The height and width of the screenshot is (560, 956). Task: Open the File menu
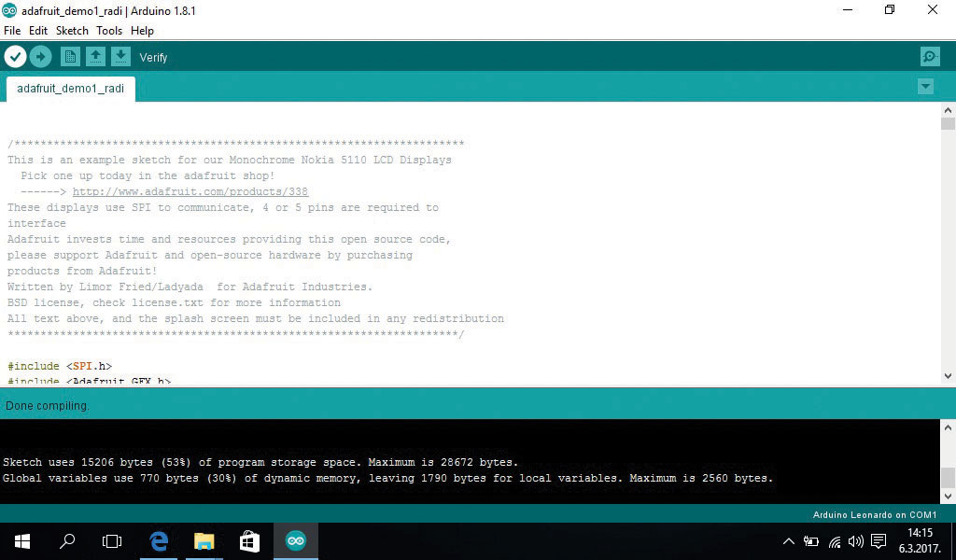pyautogui.click(x=12, y=31)
